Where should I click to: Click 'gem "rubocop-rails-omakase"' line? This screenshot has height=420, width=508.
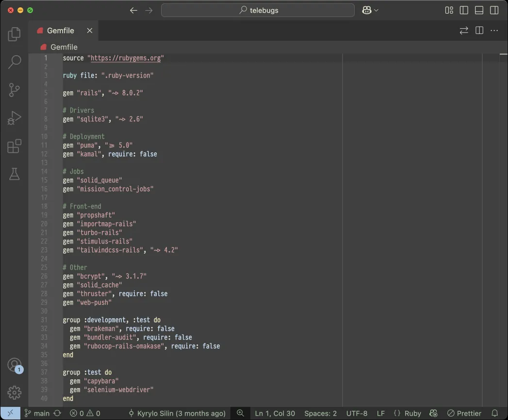tap(145, 346)
